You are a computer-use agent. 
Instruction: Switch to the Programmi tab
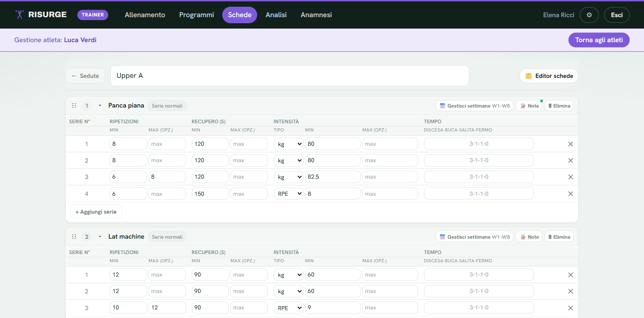pyautogui.click(x=196, y=15)
